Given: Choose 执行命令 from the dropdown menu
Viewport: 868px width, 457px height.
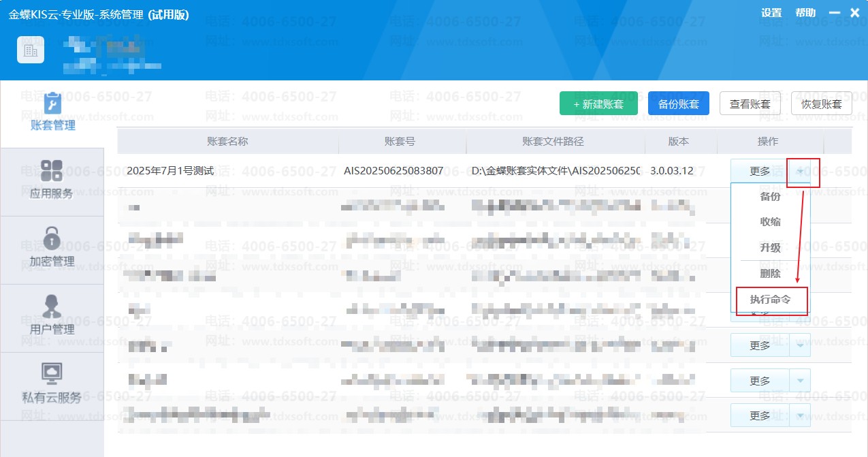Looking at the screenshot, I should [771, 300].
